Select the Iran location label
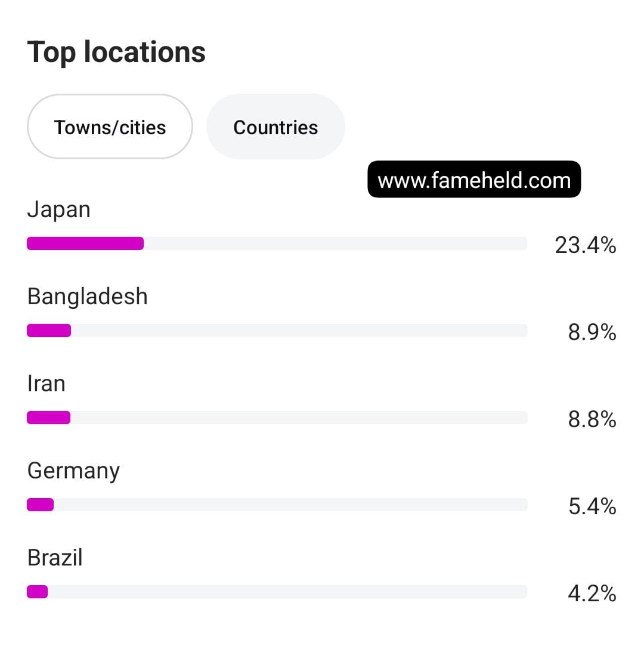The image size is (644, 649). 47,384
